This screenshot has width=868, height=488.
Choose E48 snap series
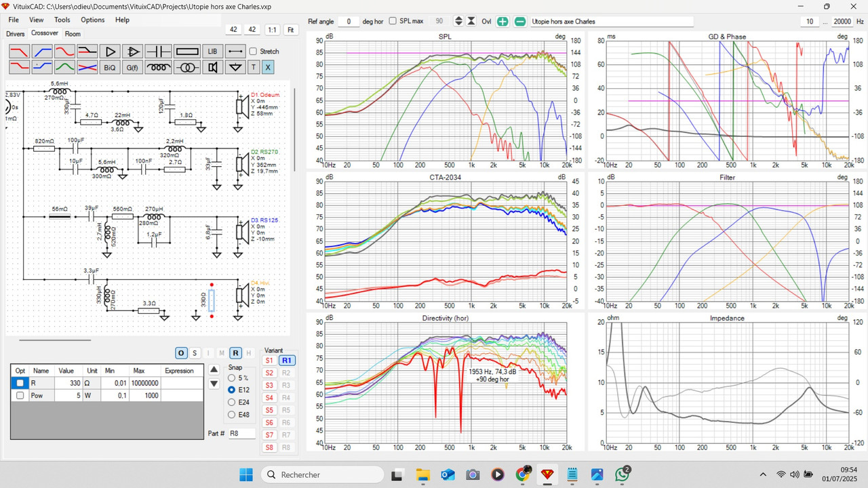pos(232,415)
